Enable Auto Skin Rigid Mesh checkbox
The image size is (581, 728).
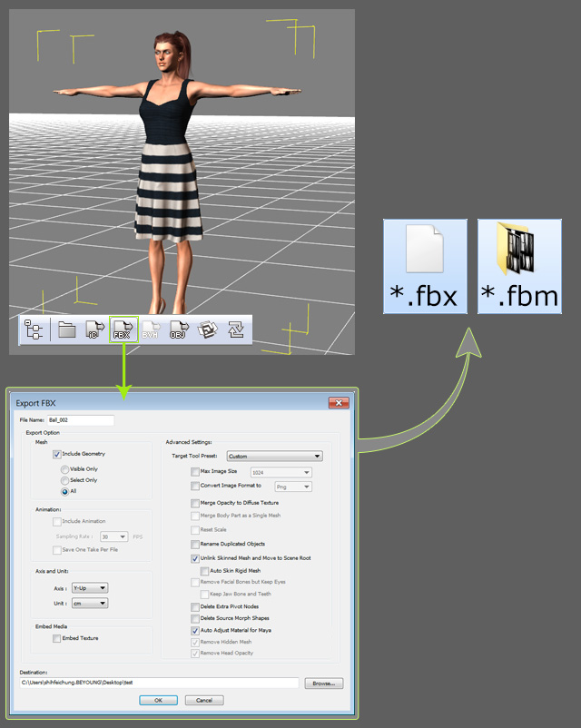pos(204,571)
